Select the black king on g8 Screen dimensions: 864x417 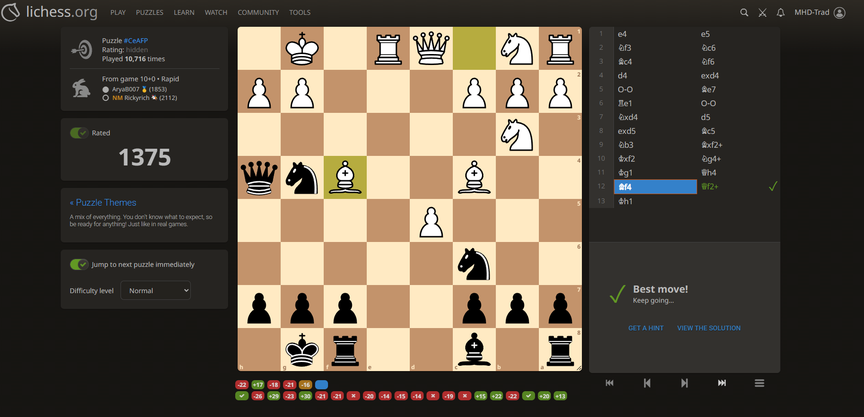[302, 349]
